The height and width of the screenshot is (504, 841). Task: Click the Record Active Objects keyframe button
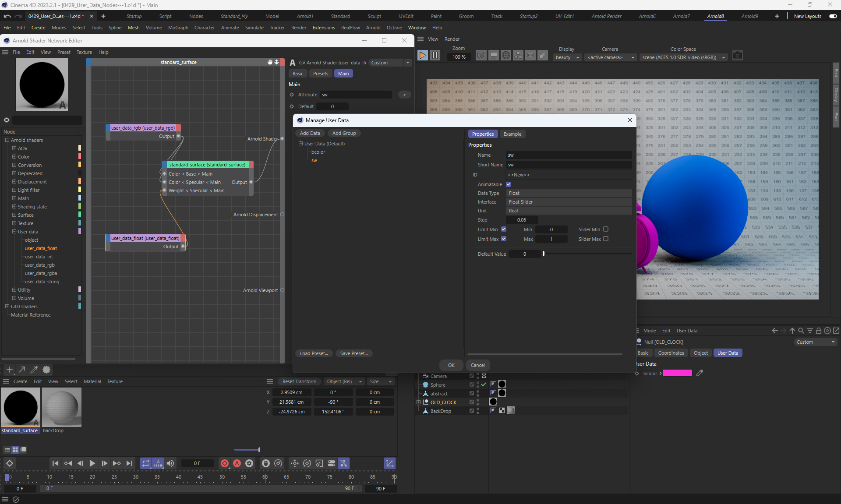[224, 463]
